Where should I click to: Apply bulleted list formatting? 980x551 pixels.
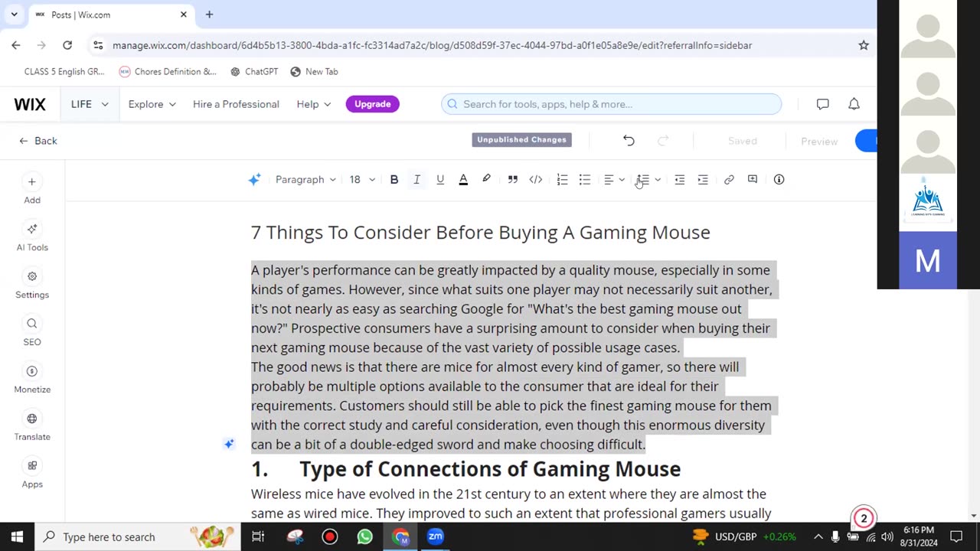(x=585, y=180)
